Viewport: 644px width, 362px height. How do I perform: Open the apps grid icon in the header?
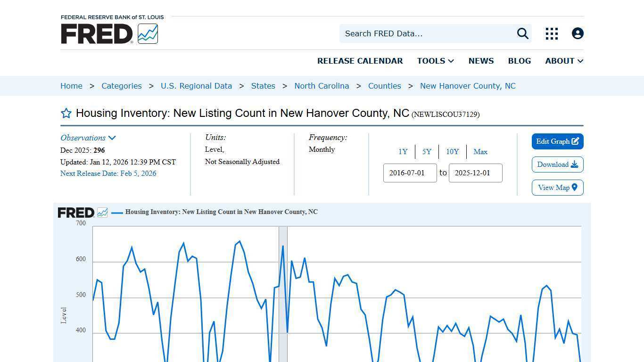pos(551,33)
